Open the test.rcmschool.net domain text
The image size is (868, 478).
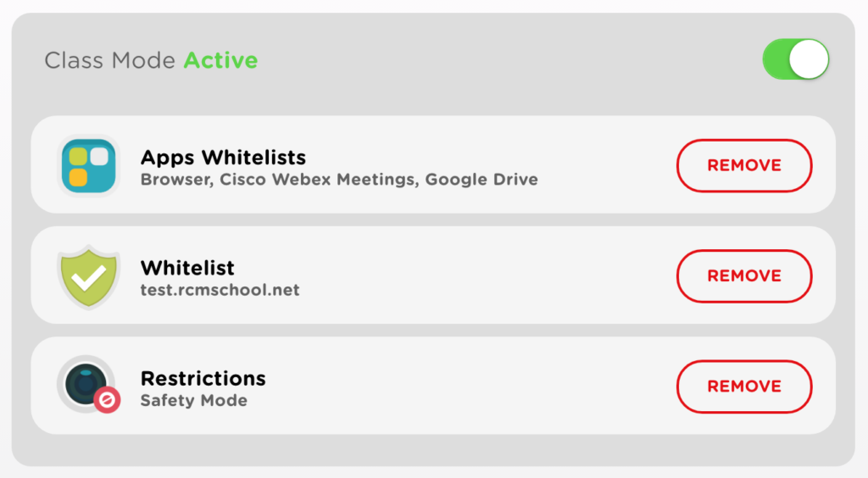coord(220,290)
